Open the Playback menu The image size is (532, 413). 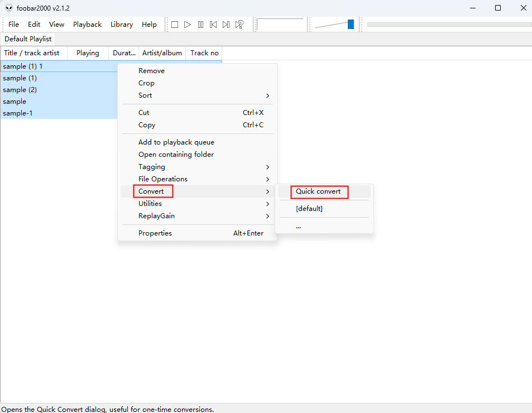click(x=87, y=25)
